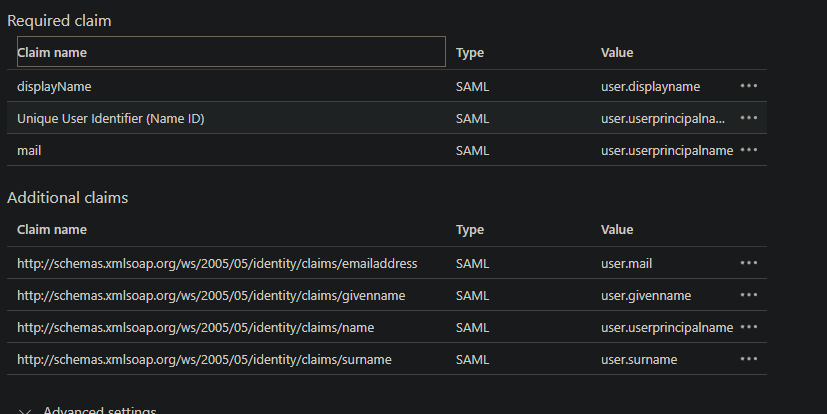Open ellipsis menu for the givenname claim

coord(748,295)
